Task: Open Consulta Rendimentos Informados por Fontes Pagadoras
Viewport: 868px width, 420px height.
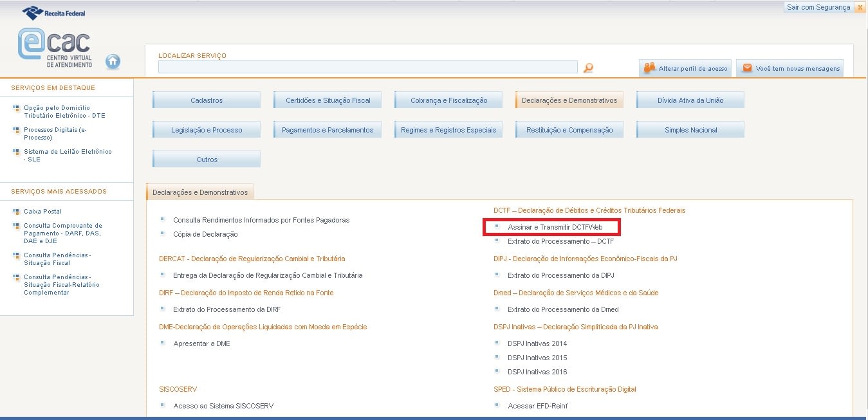Action: 261,220
